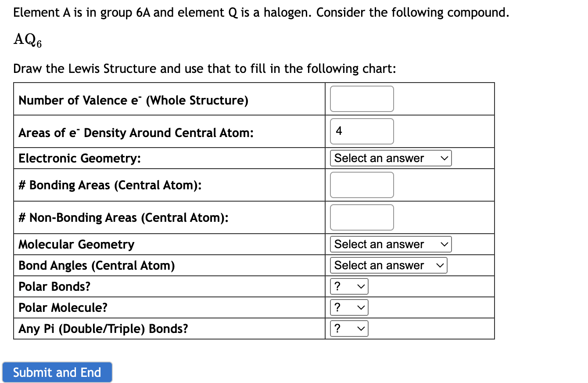Click the Molecular Geometry dropdown arrow
The width and height of the screenshot is (588, 383).
(x=445, y=244)
